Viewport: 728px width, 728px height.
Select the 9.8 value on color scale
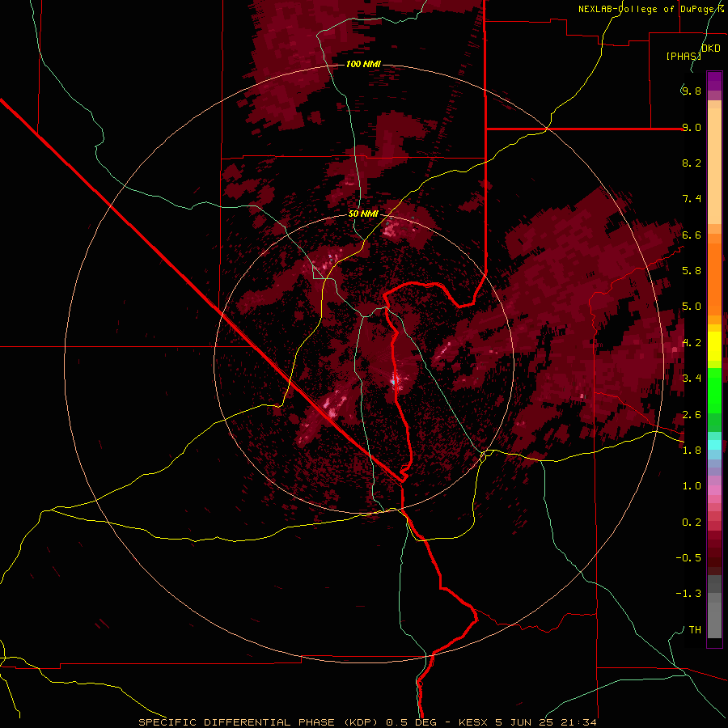click(692, 91)
